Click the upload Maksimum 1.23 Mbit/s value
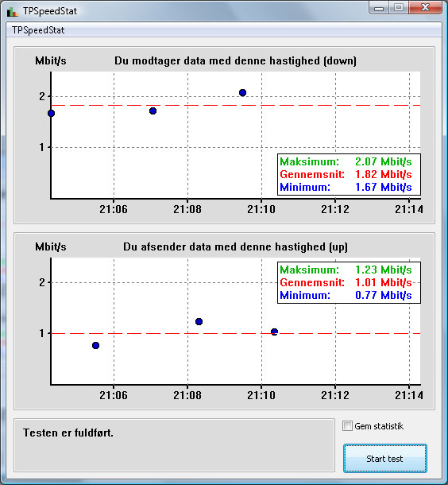The width and height of the screenshot is (448, 485). (383, 270)
